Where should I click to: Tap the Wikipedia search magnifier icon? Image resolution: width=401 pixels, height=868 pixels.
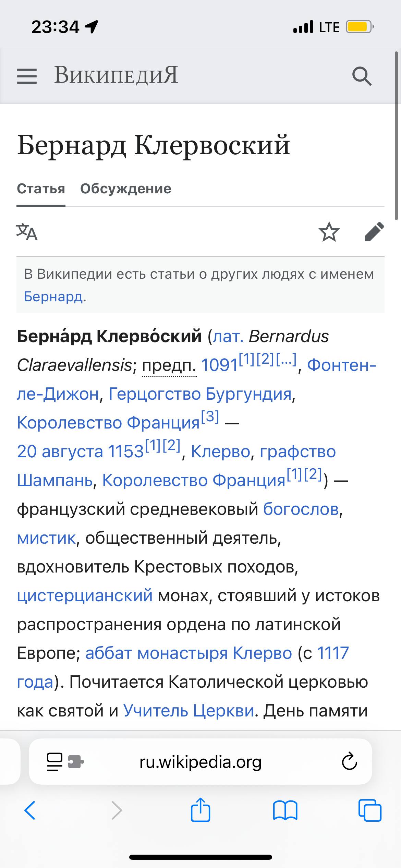coord(362,76)
